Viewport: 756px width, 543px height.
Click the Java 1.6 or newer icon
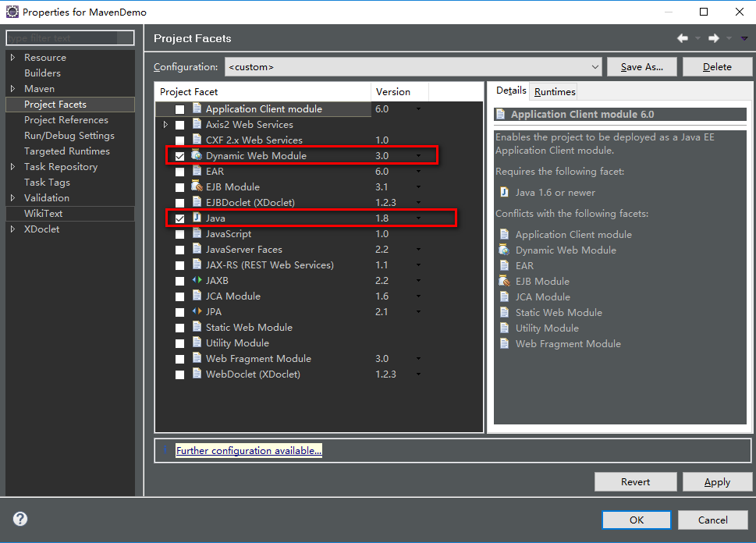(504, 193)
